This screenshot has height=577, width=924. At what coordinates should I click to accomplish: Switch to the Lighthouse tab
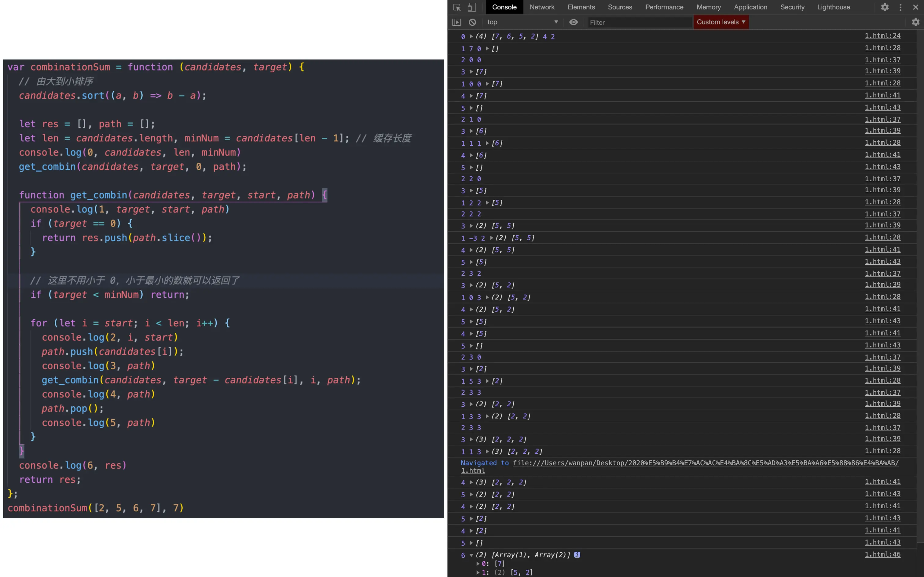coord(833,7)
